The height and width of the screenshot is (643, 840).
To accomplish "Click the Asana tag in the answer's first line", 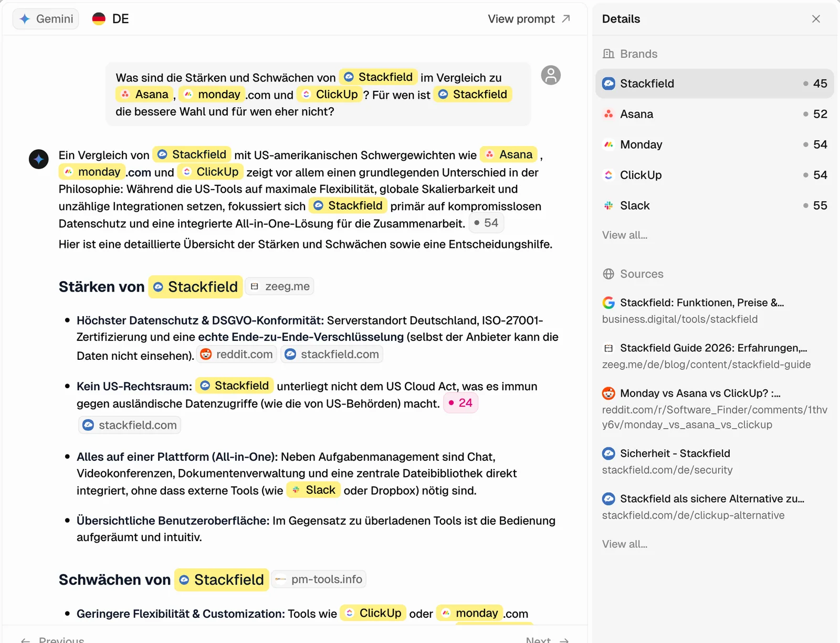I will (509, 154).
